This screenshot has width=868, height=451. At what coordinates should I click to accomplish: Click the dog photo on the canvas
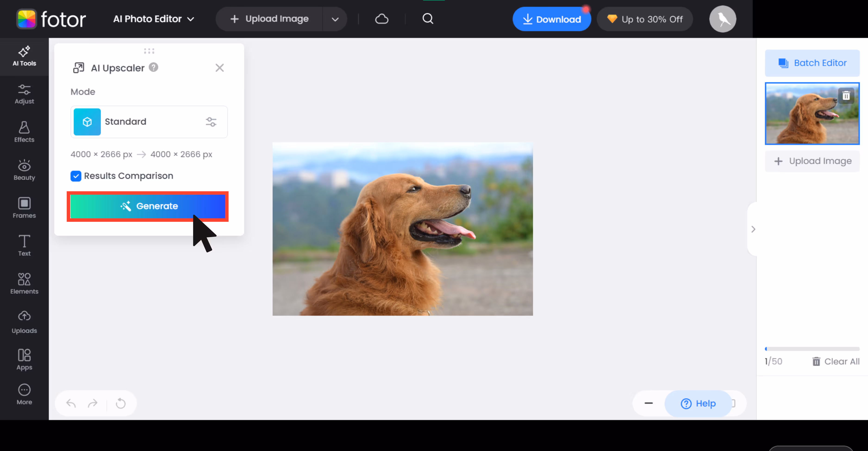coord(403,229)
